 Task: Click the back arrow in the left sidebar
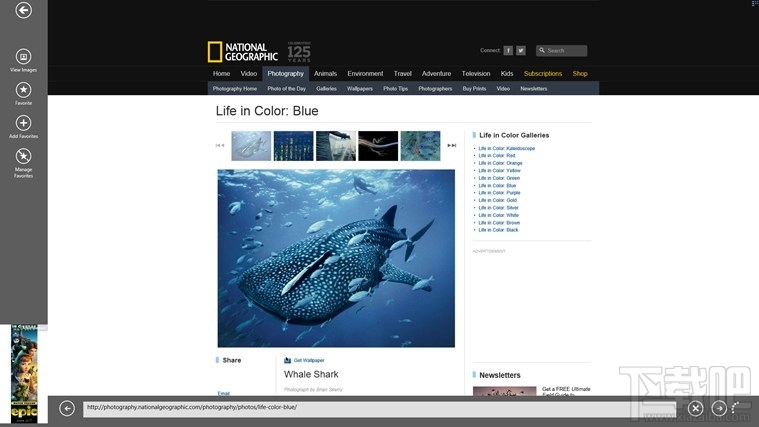click(x=23, y=10)
